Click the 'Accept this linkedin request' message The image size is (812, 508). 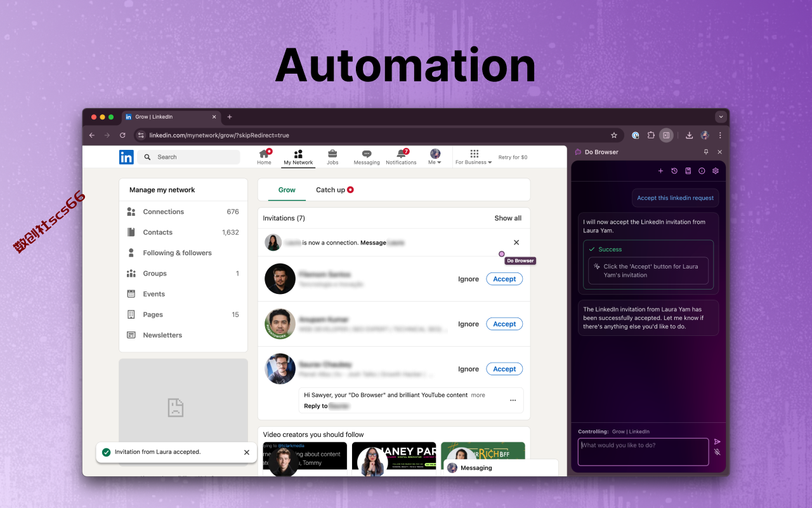tap(675, 198)
